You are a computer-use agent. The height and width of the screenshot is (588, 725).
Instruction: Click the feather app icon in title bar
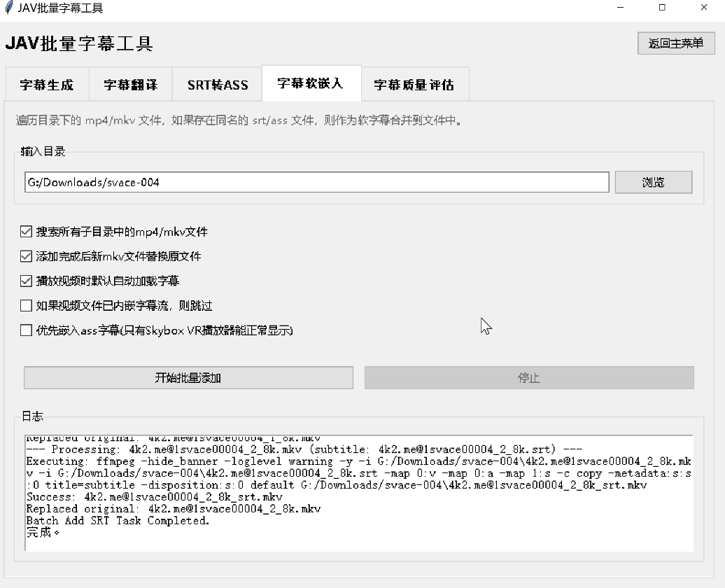8,8
